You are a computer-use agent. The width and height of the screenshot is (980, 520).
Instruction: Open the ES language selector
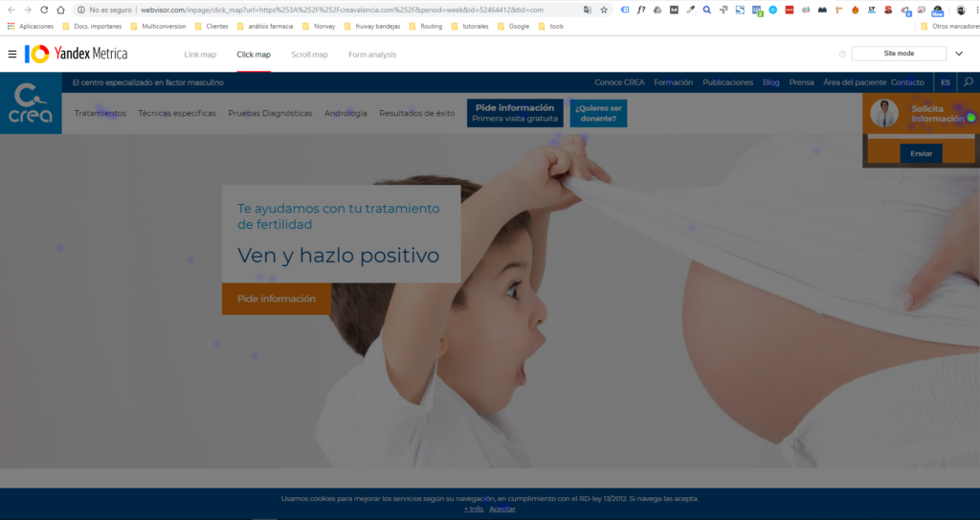[945, 82]
